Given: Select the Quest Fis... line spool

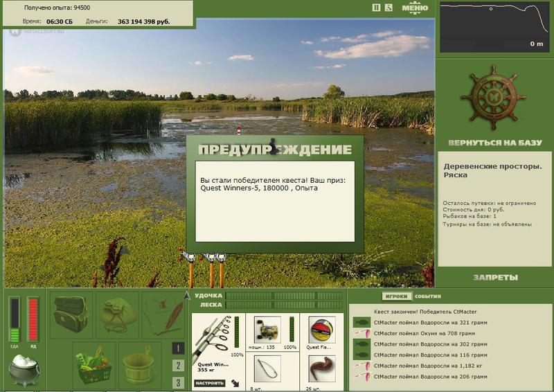Looking at the screenshot, I should (x=321, y=330).
